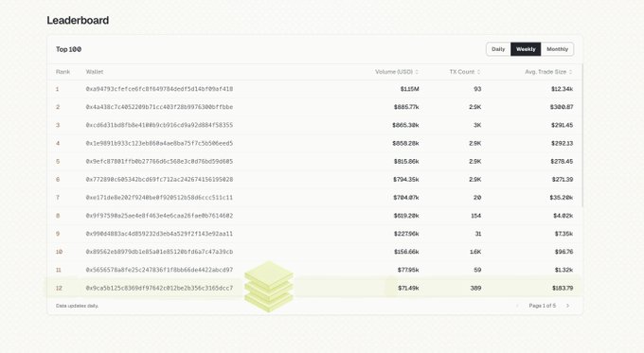Click the TX count value 389
This screenshot has width=644, height=353.
(x=475, y=288)
